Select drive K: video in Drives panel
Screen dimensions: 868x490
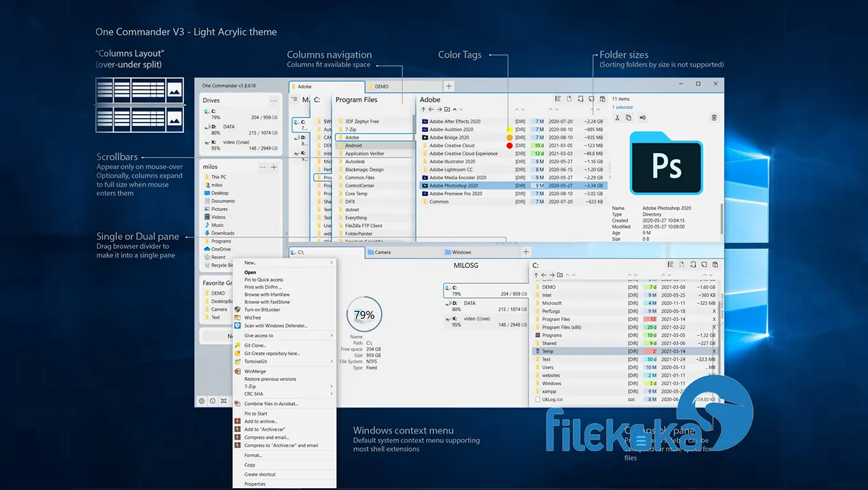point(241,145)
